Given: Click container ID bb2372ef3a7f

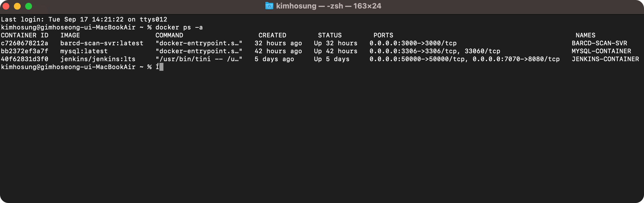Looking at the screenshot, I should pyautogui.click(x=25, y=51).
